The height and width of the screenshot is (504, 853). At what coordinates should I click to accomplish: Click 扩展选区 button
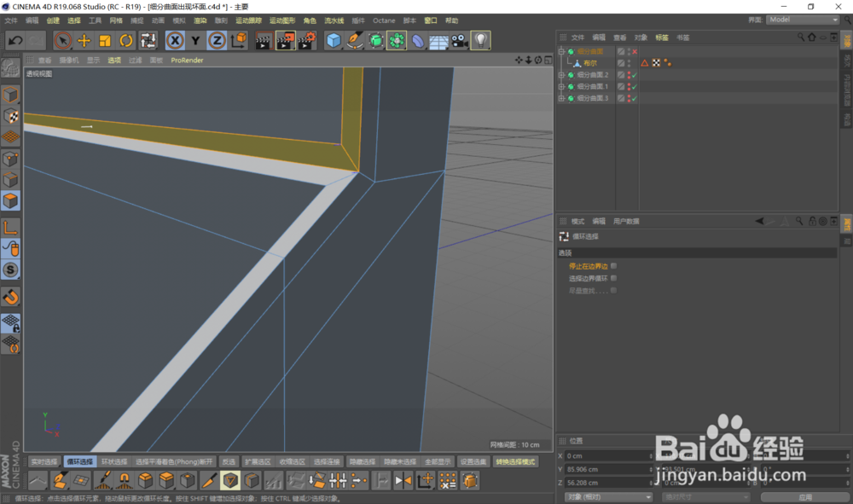258,461
